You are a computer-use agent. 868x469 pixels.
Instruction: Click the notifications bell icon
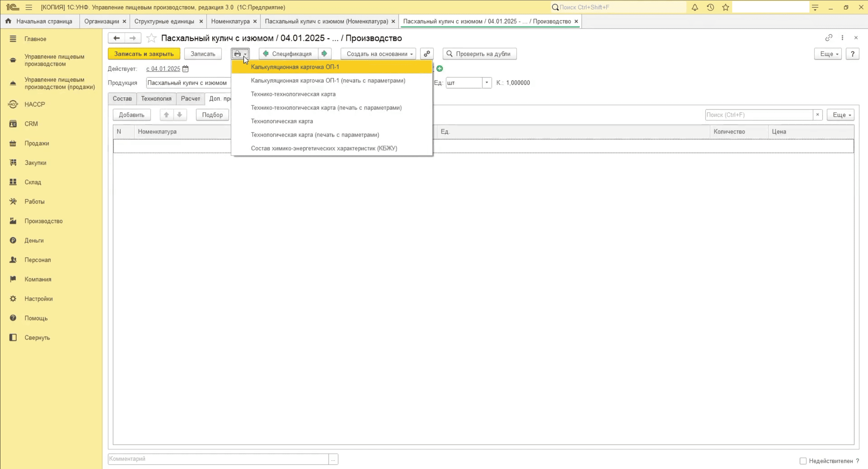coord(695,7)
